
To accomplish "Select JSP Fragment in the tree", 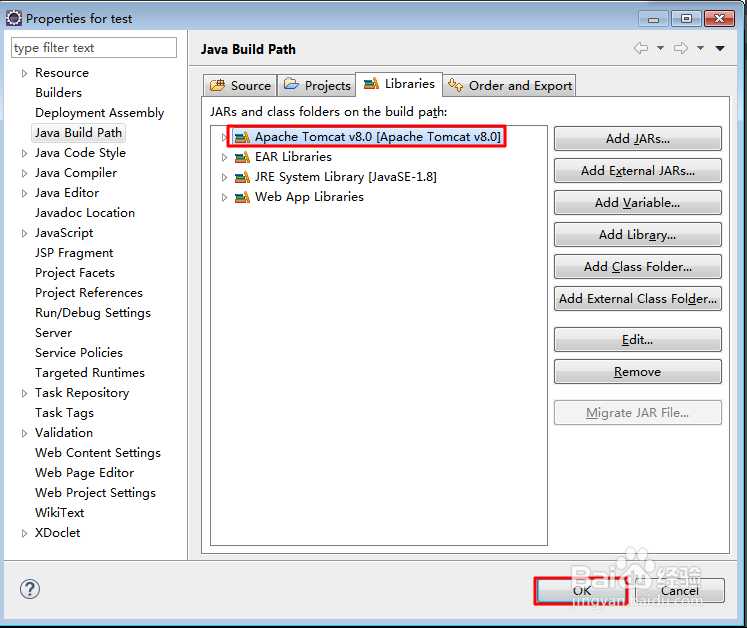I will click(x=74, y=253).
